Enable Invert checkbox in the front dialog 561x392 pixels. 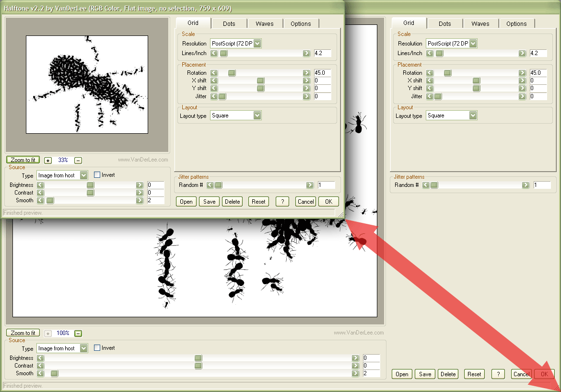(x=97, y=175)
